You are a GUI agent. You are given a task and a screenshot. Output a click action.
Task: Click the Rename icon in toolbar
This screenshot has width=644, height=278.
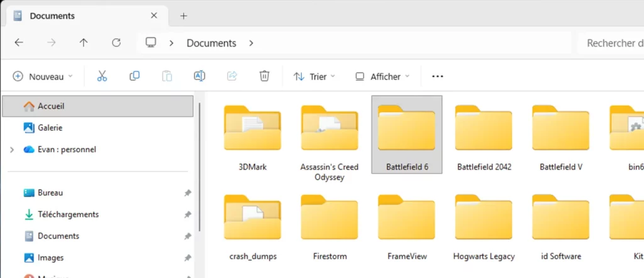(199, 76)
